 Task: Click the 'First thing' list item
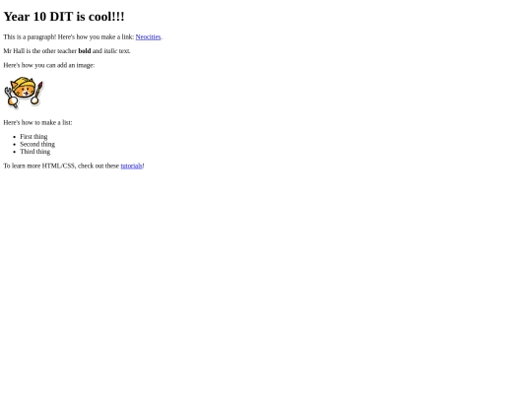33,136
